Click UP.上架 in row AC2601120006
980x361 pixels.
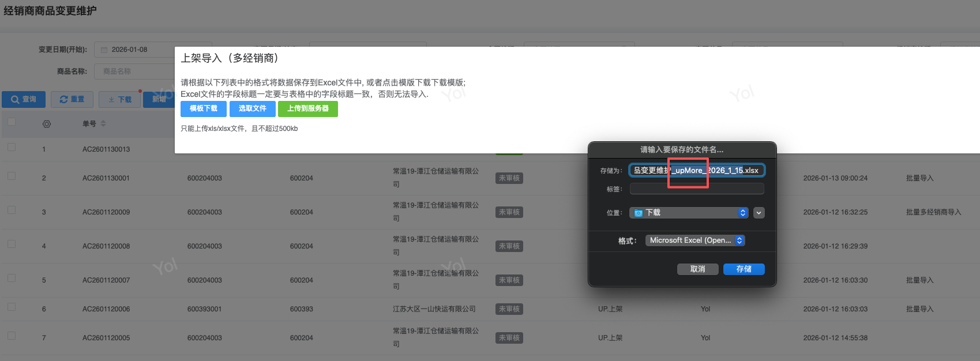coord(610,309)
